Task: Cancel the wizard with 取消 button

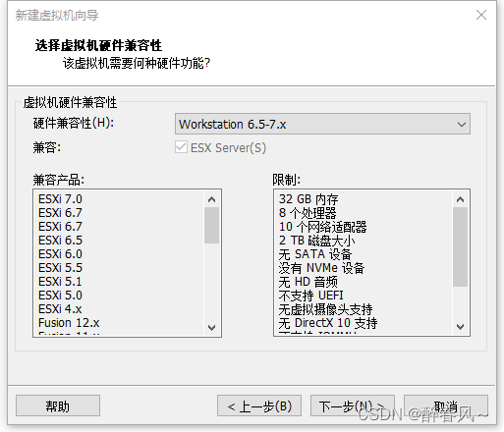Action: click(446, 405)
